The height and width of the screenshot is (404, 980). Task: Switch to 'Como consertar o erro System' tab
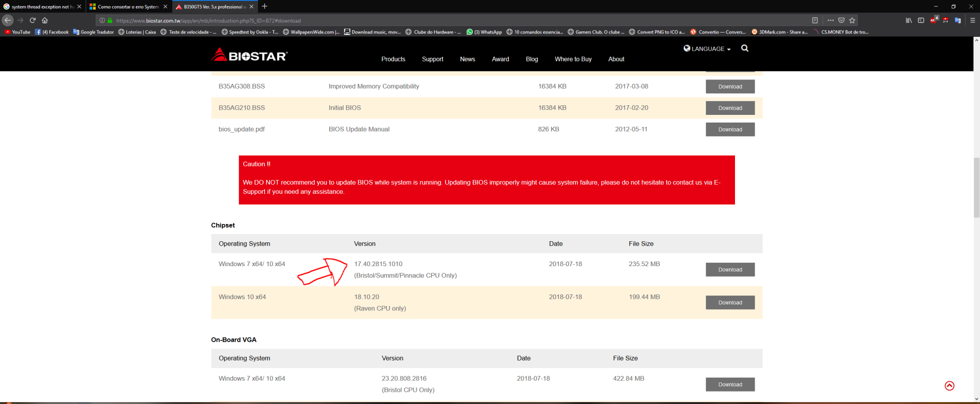pyautogui.click(x=128, y=7)
